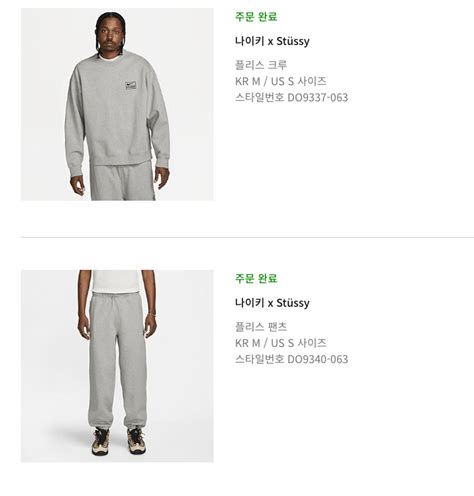Click the size text under 플리스 크루
Screen dimensions: 474x496
(x=281, y=81)
